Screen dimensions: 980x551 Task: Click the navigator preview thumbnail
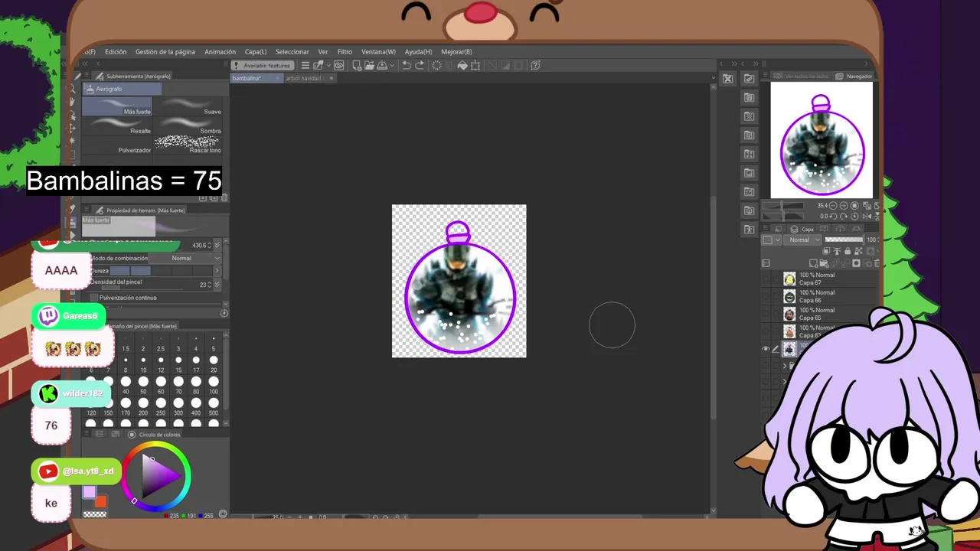click(x=822, y=140)
